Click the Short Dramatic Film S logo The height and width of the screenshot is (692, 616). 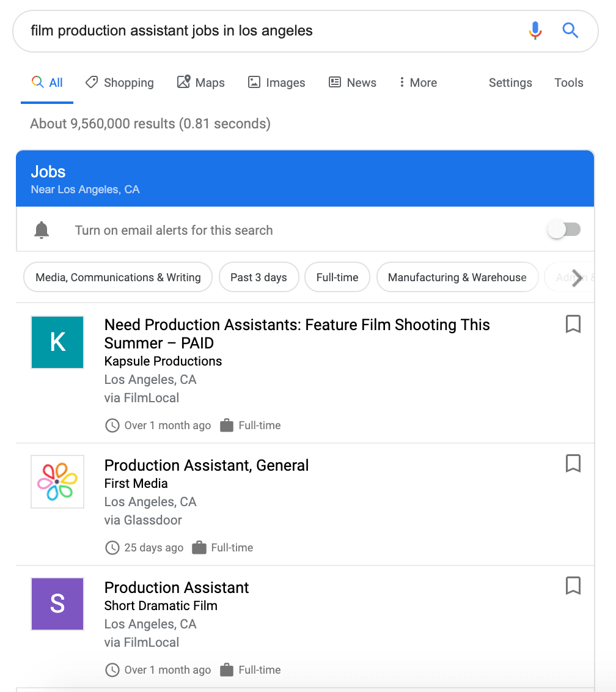57,604
